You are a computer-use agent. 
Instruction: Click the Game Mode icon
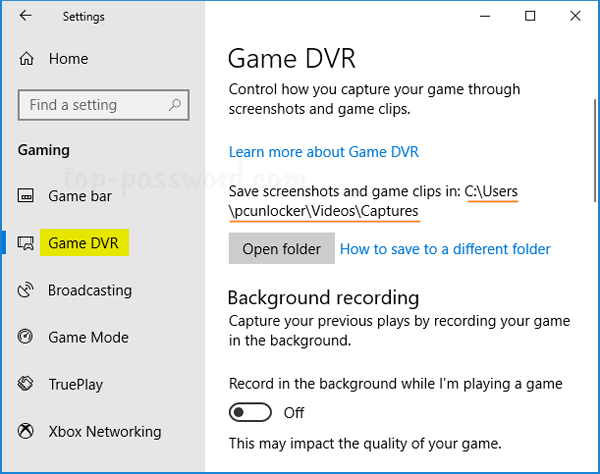27,338
